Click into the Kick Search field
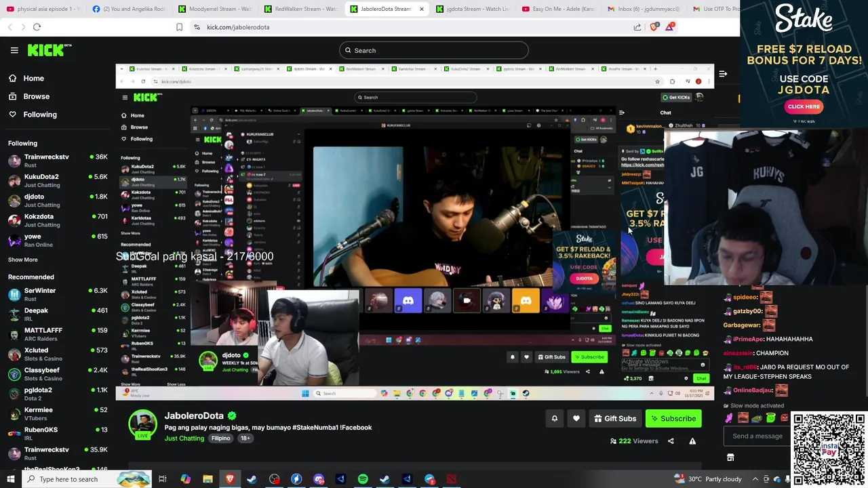The height and width of the screenshot is (488, 868). click(434, 50)
